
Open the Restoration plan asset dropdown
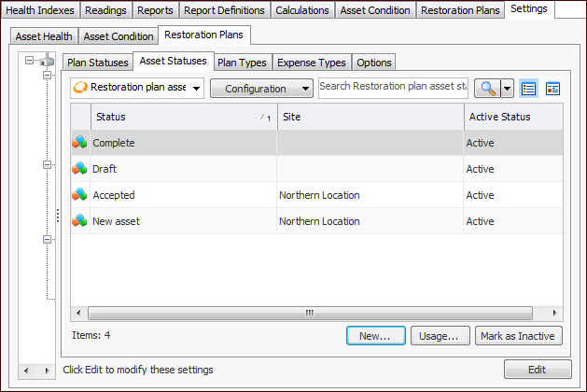[137, 89]
